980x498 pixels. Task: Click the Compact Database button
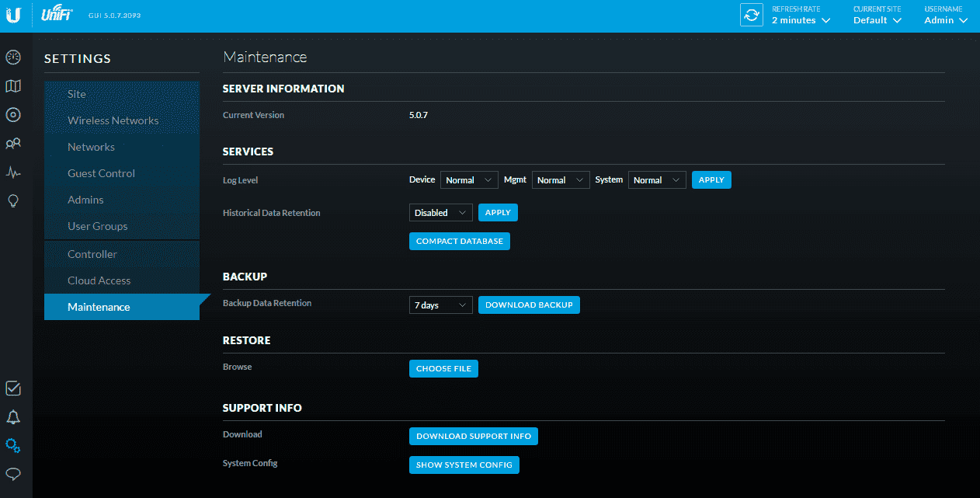click(x=460, y=242)
